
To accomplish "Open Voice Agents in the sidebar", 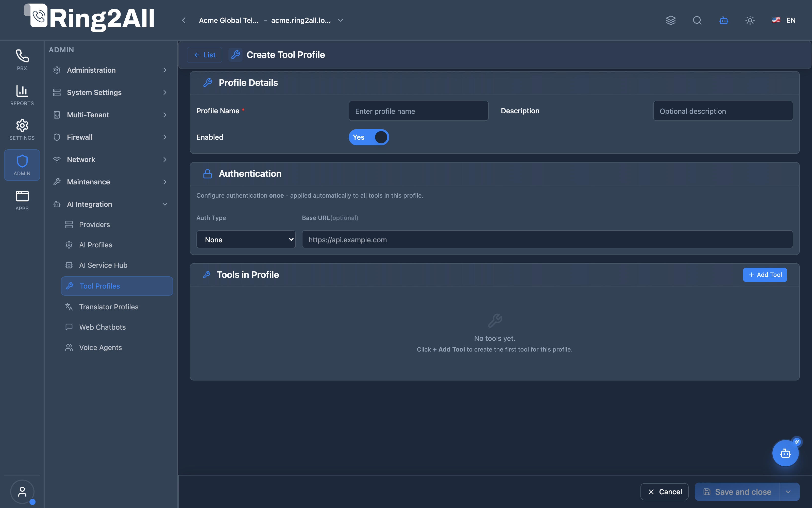I will pyautogui.click(x=117, y=347).
